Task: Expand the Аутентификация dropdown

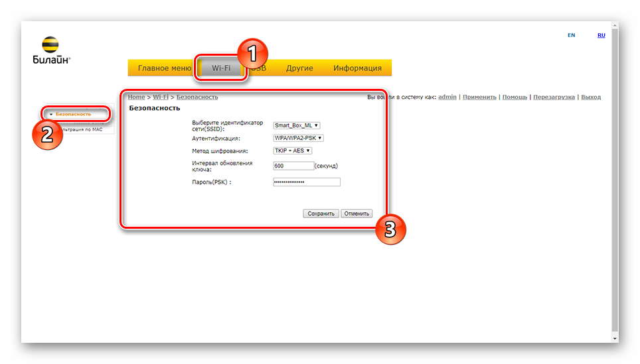Action: (x=298, y=138)
